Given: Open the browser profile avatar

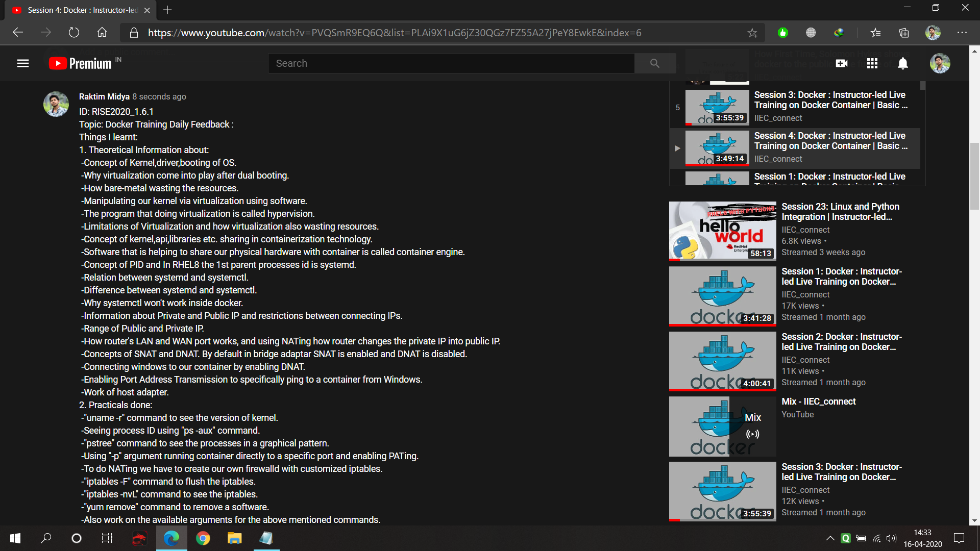Looking at the screenshot, I should [x=933, y=33].
